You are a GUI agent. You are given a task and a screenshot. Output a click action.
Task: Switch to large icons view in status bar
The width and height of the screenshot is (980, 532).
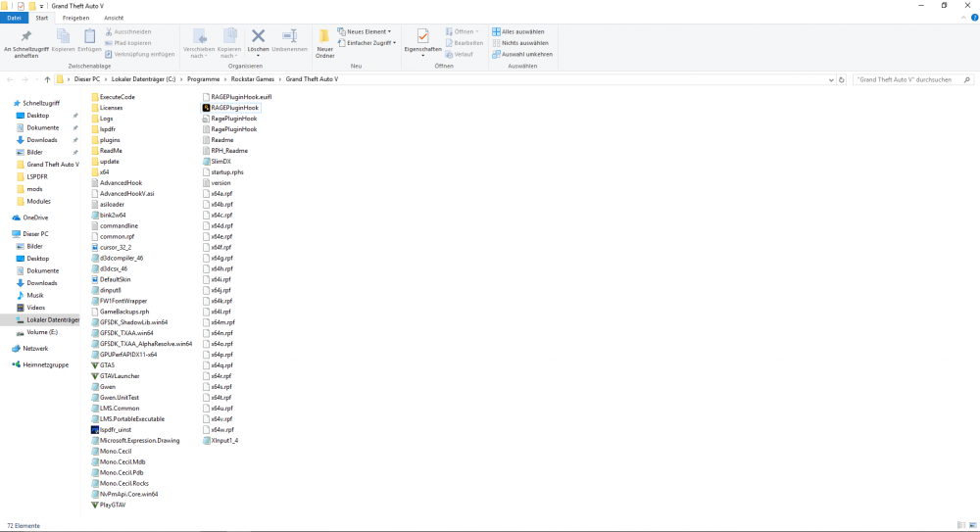coord(972,525)
